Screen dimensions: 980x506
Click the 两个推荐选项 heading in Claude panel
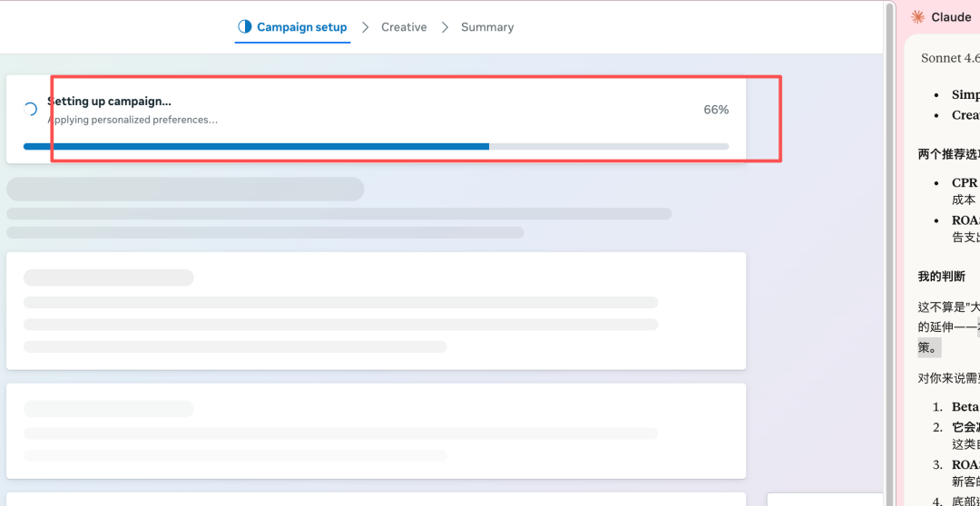948,154
